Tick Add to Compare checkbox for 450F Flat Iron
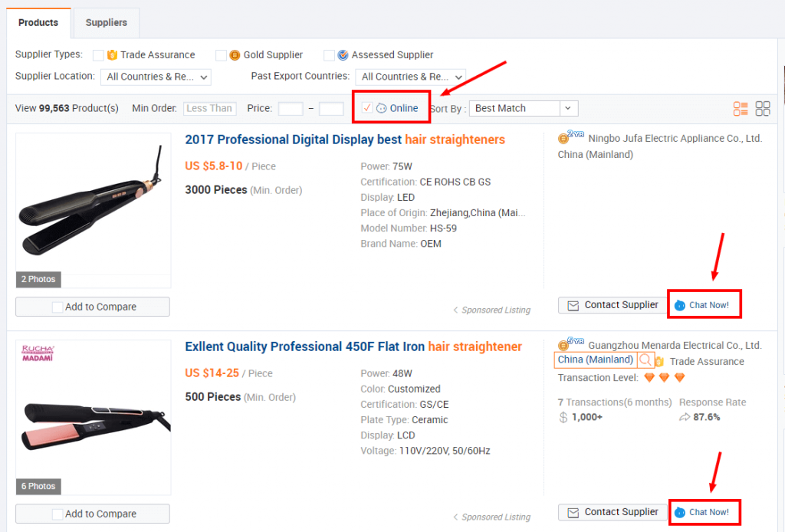The height and width of the screenshot is (532, 785). pos(57,514)
